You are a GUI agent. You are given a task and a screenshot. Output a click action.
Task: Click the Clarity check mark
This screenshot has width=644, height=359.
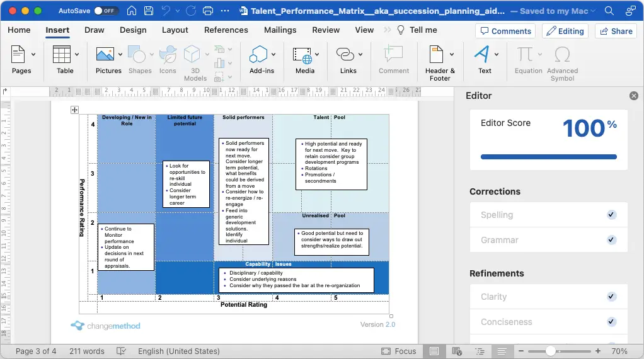611,297
